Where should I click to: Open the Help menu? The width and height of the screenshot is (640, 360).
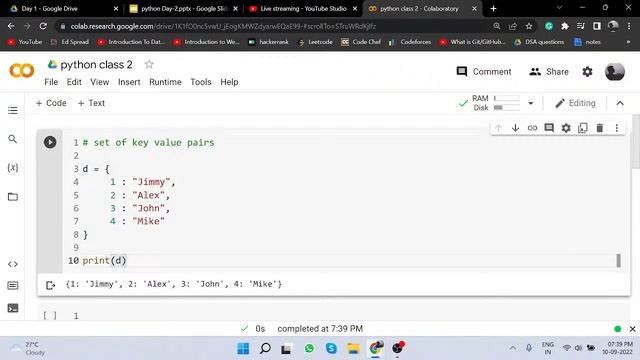coord(229,82)
